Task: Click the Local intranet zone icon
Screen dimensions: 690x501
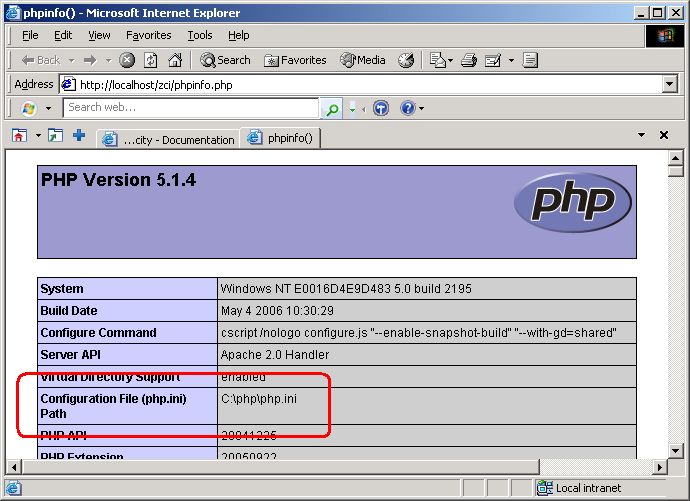Action: coord(545,488)
